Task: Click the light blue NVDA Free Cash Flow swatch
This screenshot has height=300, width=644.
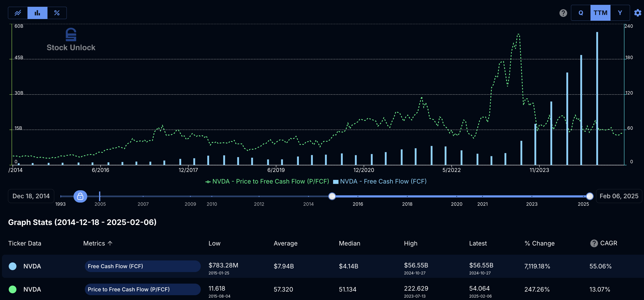Action: 13,266
